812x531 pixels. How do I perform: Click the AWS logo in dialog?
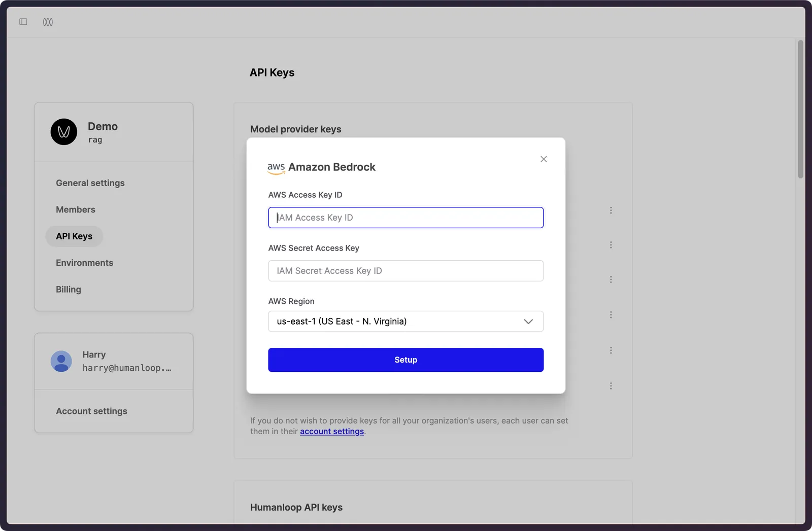coord(276,168)
